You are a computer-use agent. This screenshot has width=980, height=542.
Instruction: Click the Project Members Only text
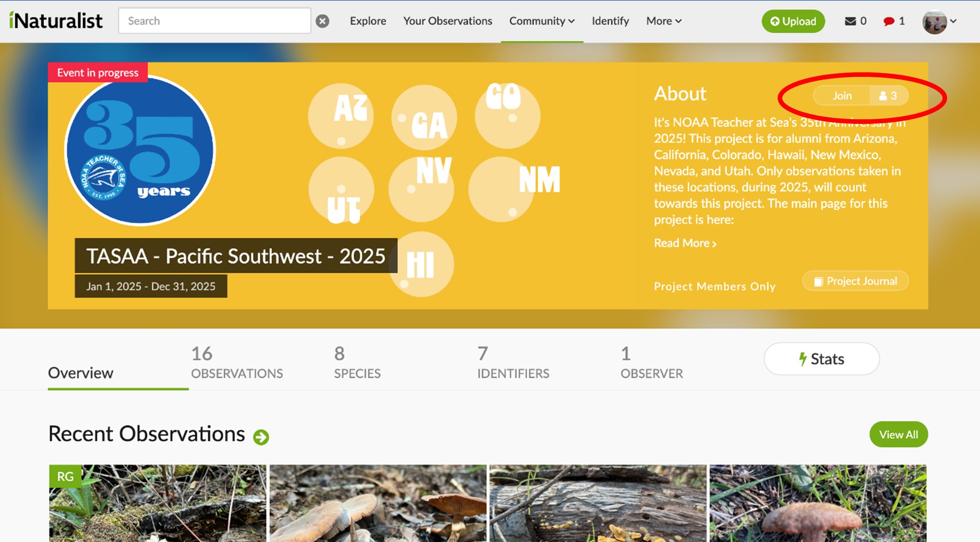pos(715,287)
